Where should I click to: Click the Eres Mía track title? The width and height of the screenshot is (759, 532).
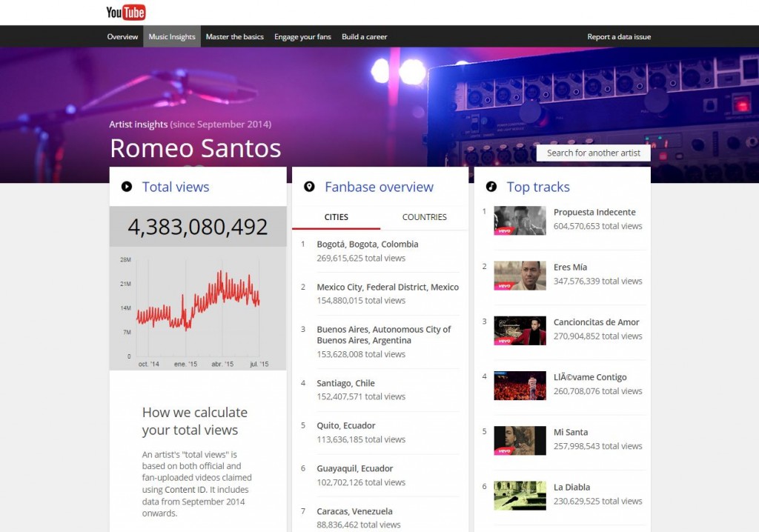click(x=570, y=267)
